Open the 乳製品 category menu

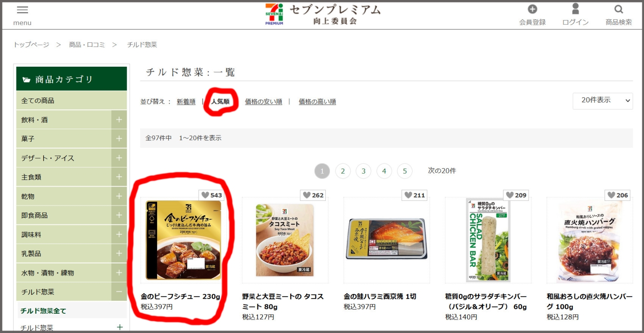coord(119,253)
